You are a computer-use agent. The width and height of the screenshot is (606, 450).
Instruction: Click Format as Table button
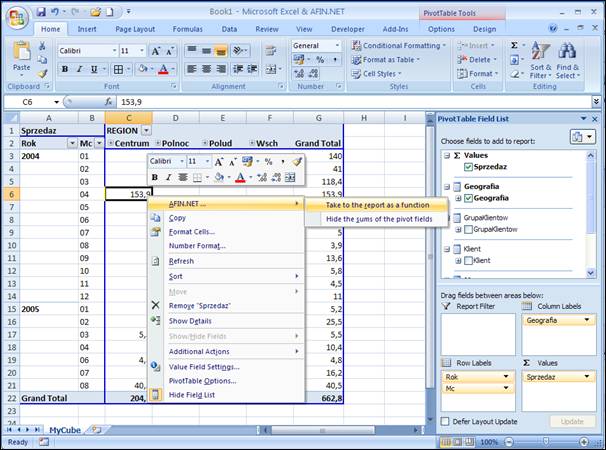pos(386,60)
